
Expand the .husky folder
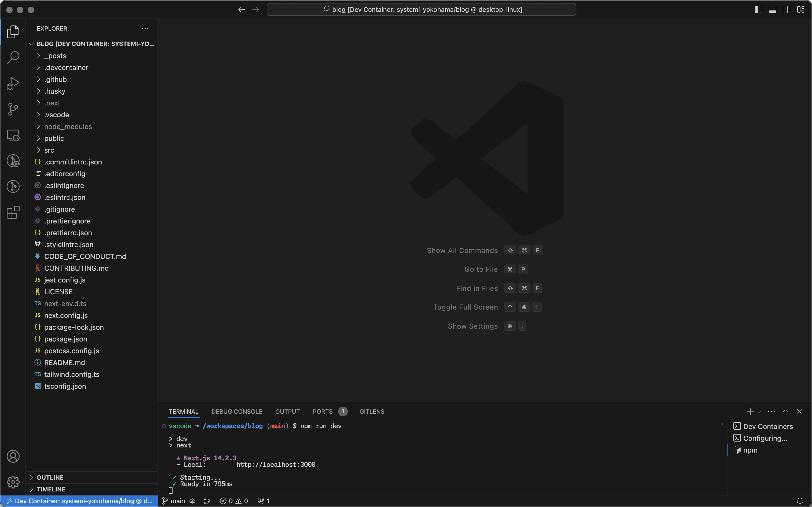click(x=92, y=91)
